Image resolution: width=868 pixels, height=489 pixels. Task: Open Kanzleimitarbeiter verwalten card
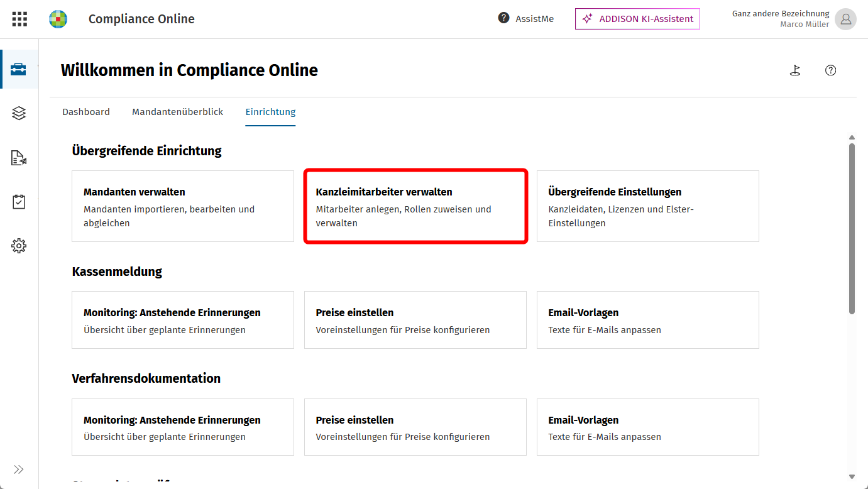(415, 206)
